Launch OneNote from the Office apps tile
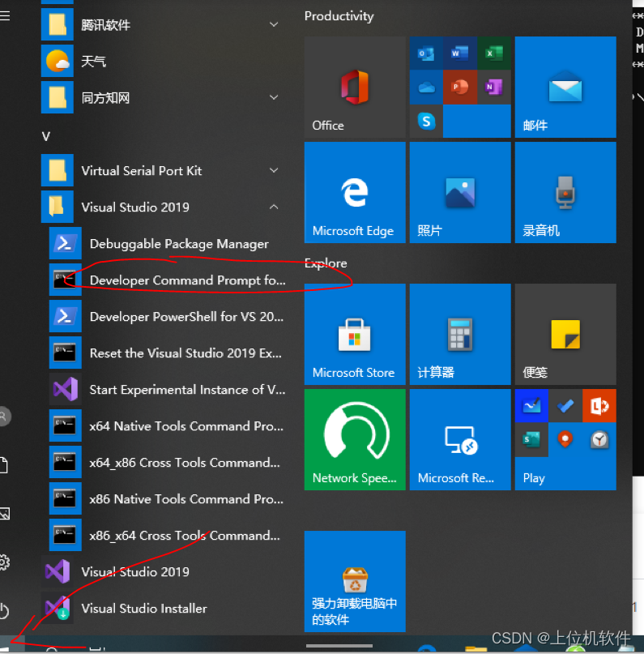Viewport: 644px width, 654px height. [x=494, y=88]
